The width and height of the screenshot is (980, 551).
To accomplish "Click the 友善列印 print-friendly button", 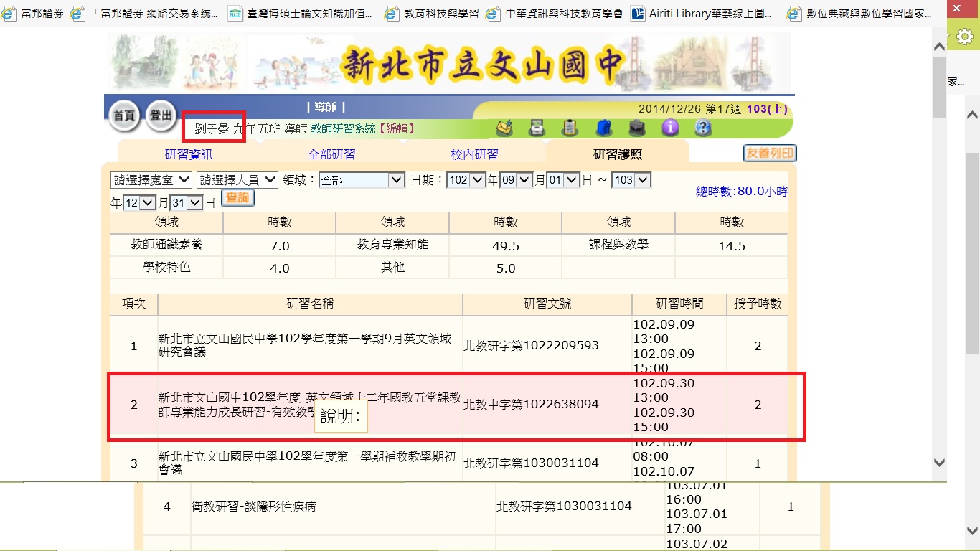I will coord(770,154).
